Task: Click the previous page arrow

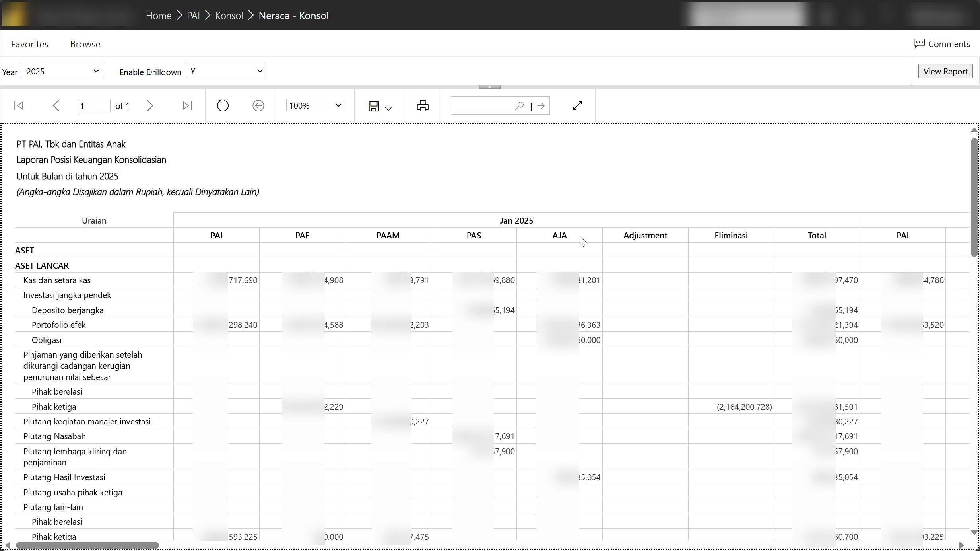Action: coord(56,105)
